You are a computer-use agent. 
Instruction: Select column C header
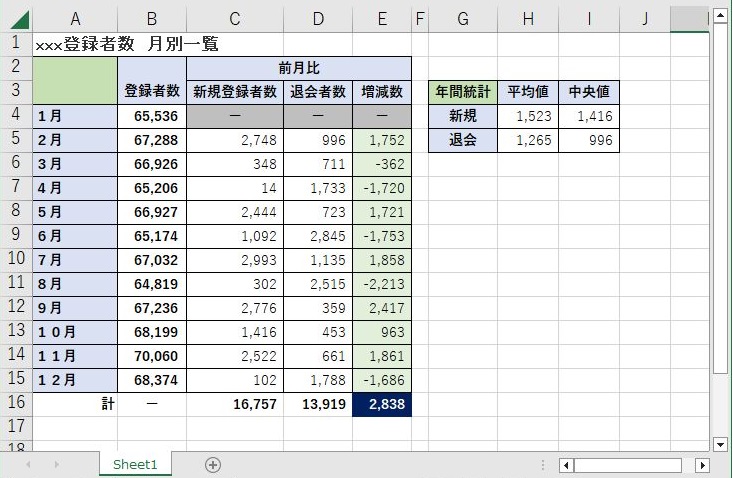[234, 19]
